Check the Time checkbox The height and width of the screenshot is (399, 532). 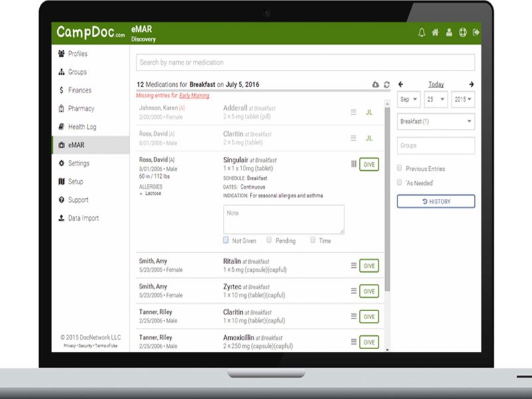pos(313,240)
